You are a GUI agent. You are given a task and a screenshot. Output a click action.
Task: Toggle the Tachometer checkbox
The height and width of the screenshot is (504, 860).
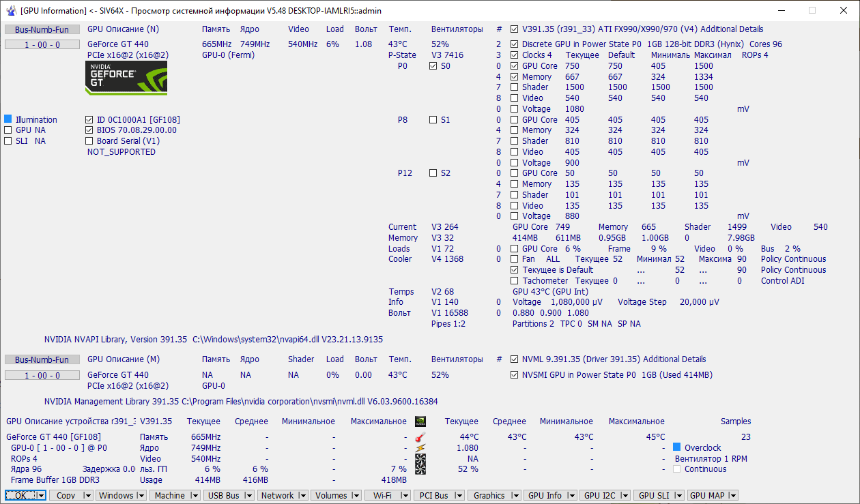tap(515, 281)
